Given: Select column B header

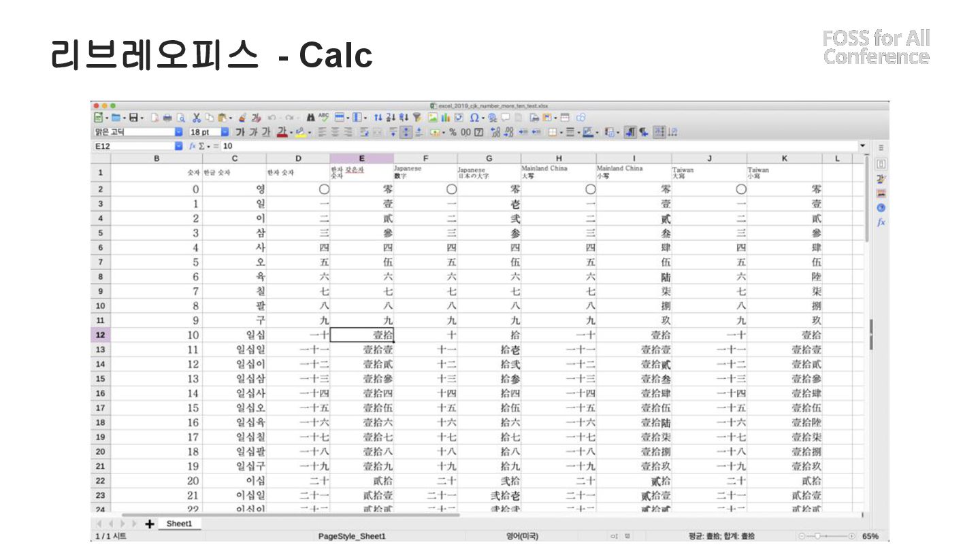Looking at the screenshot, I should pyautogui.click(x=157, y=158).
